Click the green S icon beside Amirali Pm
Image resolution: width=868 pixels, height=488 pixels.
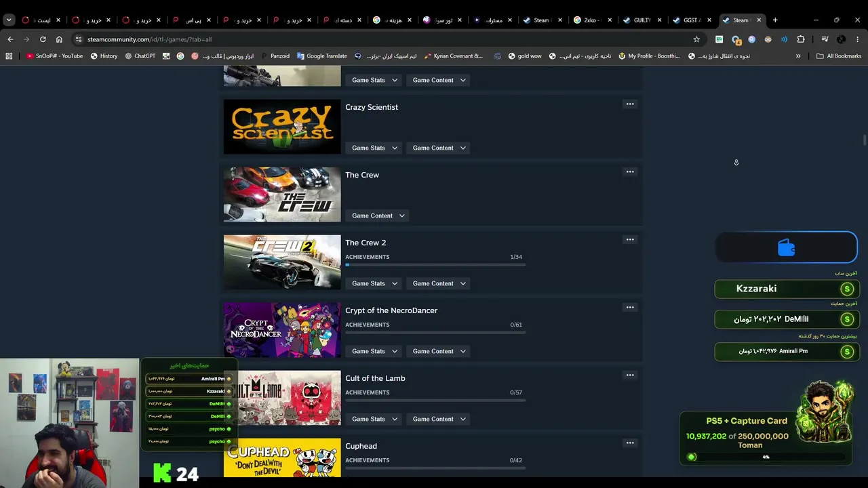pos(846,352)
